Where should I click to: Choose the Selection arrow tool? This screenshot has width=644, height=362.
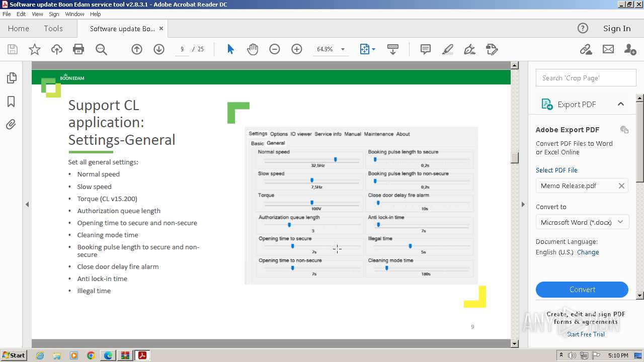pyautogui.click(x=230, y=49)
